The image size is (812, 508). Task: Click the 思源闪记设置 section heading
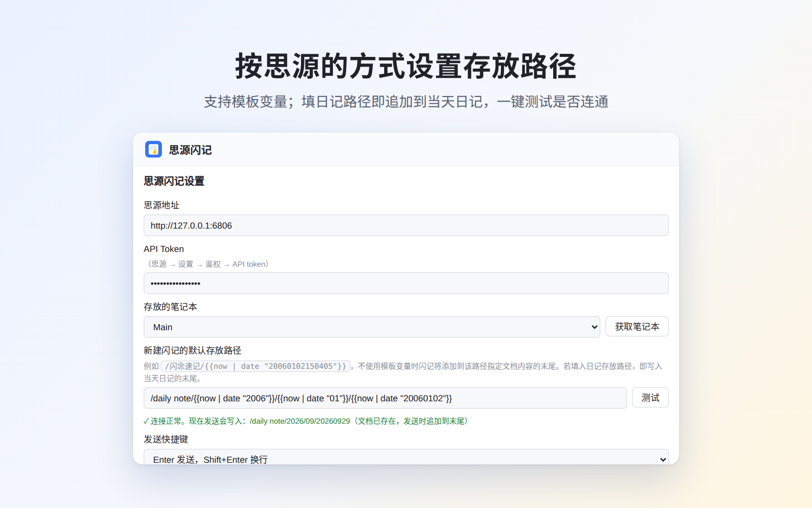click(x=174, y=181)
